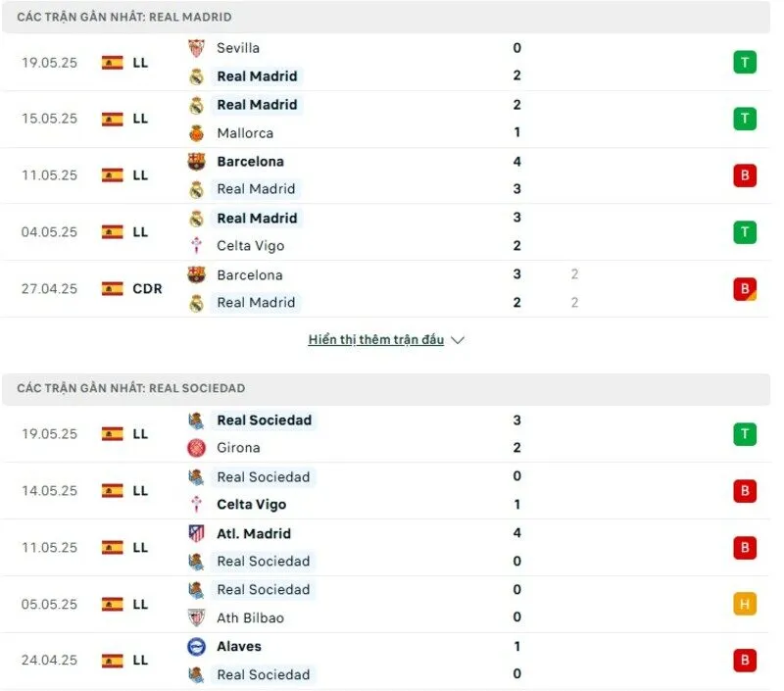Click the Sevilla club crest icon
This screenshot has width=784, height=691.
point(192,47)
